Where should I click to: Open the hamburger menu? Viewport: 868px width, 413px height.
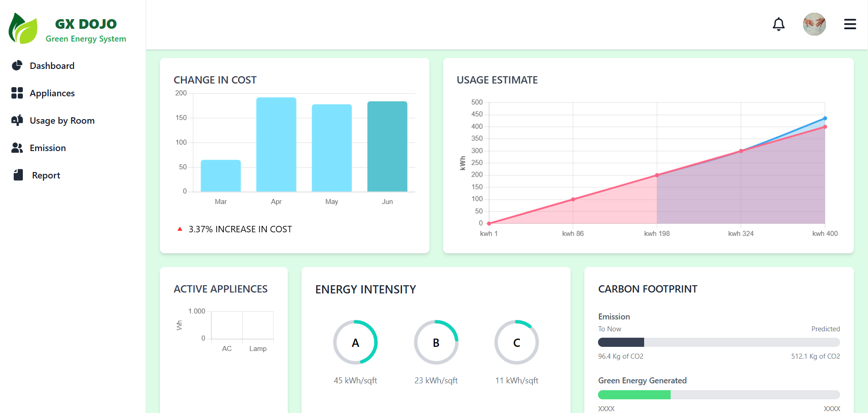click(850, 24)
